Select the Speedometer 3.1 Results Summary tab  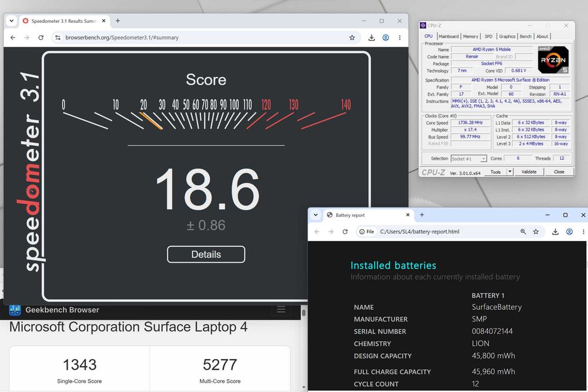64,21
